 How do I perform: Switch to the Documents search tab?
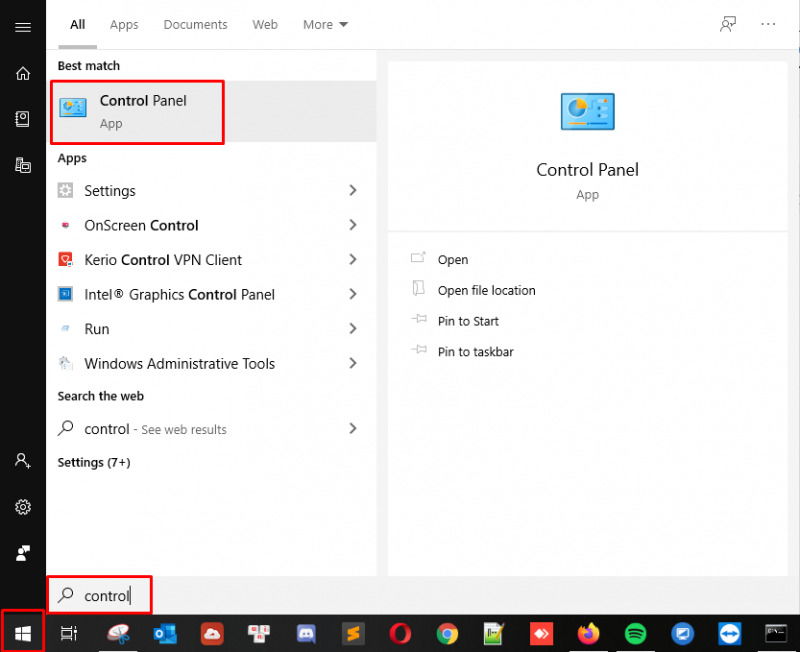(x=195, y=24)
